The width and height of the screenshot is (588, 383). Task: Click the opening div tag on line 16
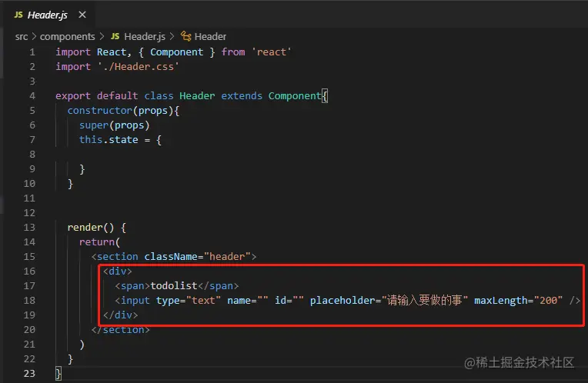click(118, 271)
